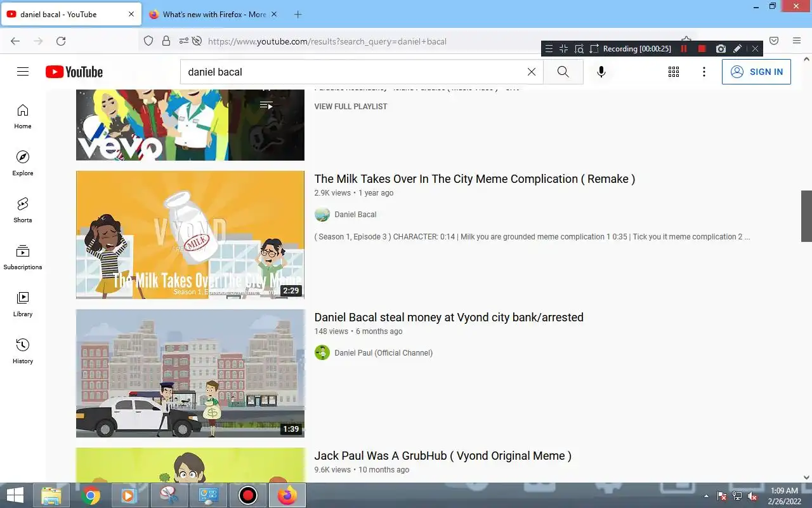Open Explore in the sidebar
The width and height of the screenshot is (812, 508).
(x=23, y=163)
